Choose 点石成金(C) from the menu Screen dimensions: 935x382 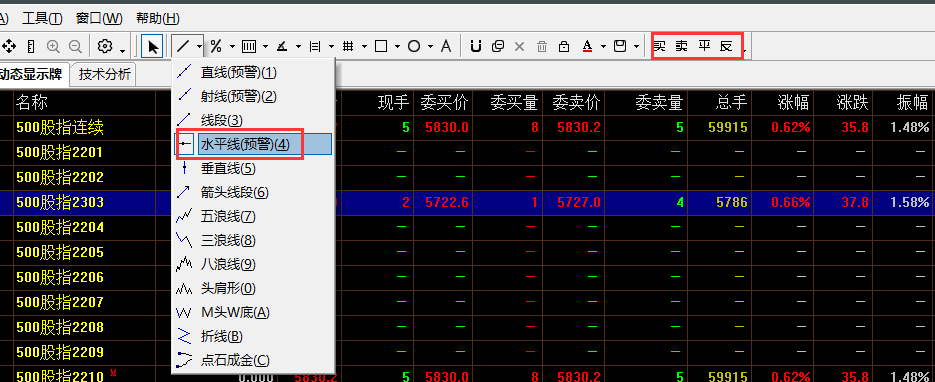tap(253, 360)
